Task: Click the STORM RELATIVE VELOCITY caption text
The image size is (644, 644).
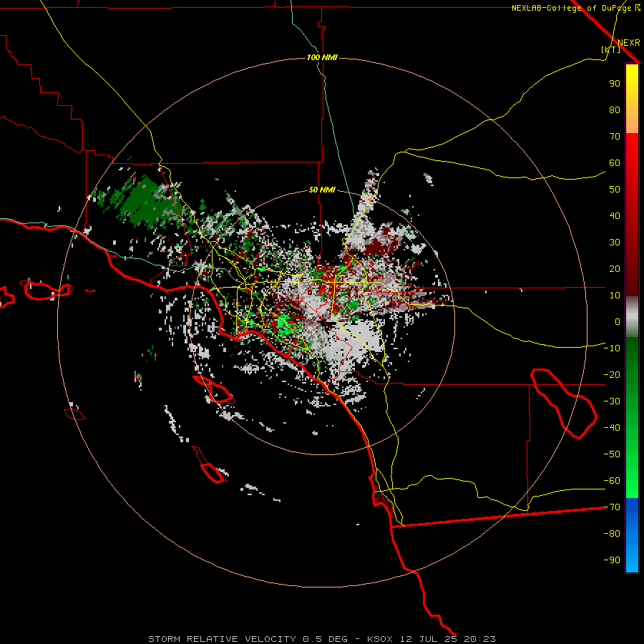Action: tap(222, 639)
